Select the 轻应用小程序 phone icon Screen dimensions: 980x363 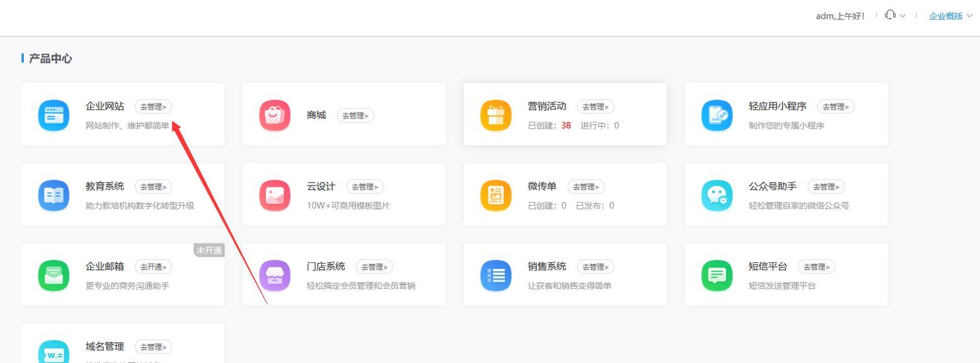[x=717, y=115]
